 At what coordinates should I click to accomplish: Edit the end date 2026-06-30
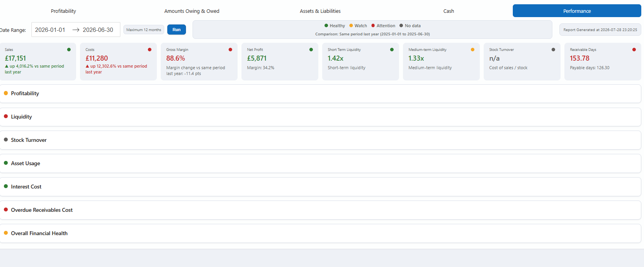pyautogui.click(x=98, y=30)
